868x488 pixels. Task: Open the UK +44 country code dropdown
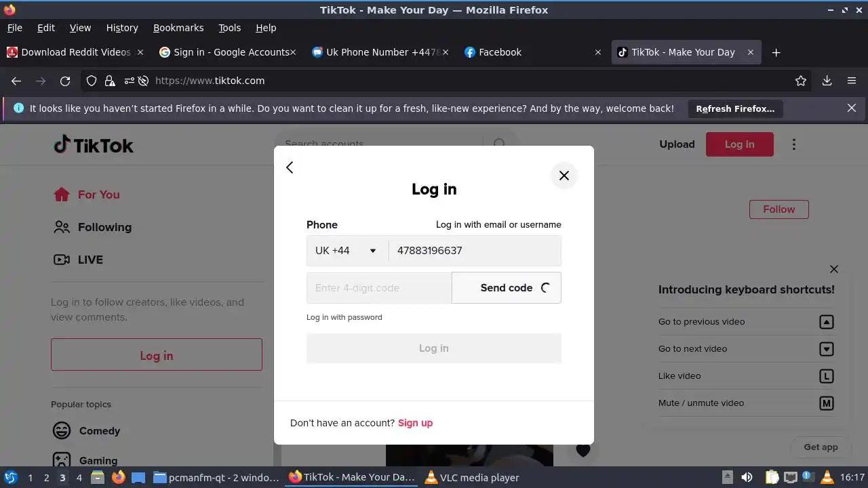pyautogui.click(x=347, y=251)
